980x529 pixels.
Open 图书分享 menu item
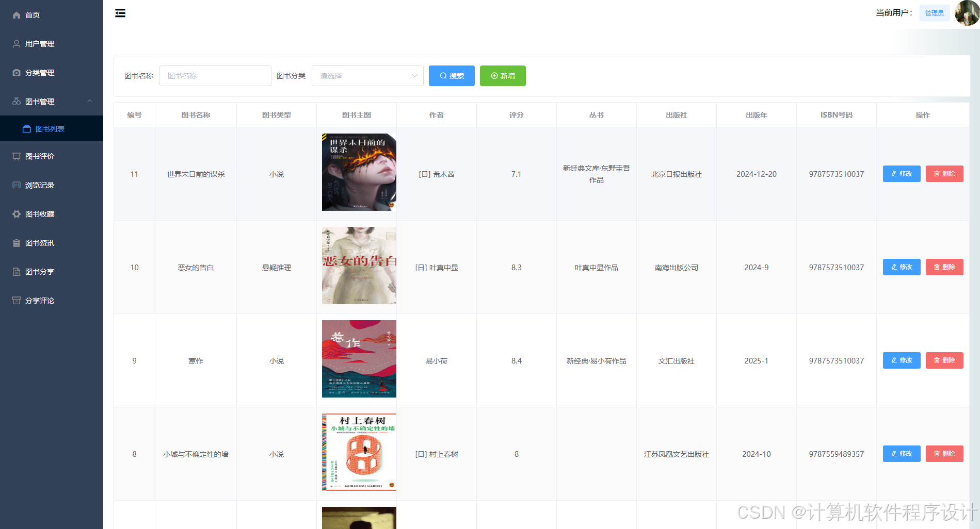(x=52, y=272)
